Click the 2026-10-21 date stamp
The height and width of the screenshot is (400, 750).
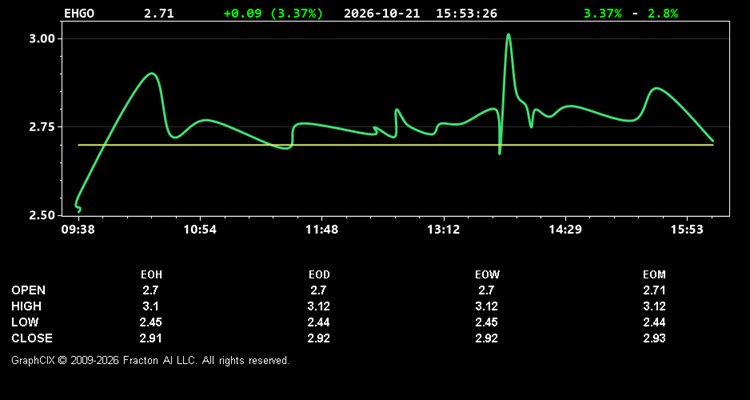coord(382,13)
